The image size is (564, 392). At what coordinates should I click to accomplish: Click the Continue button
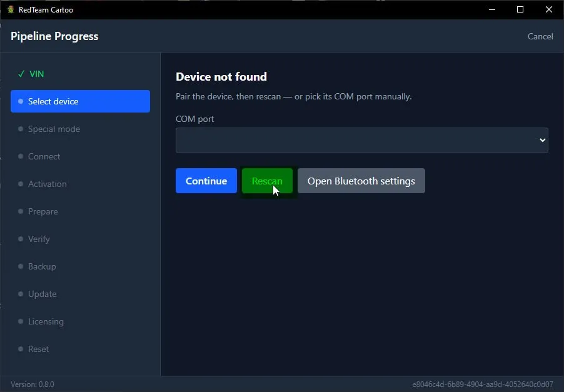tap(206, 181)
